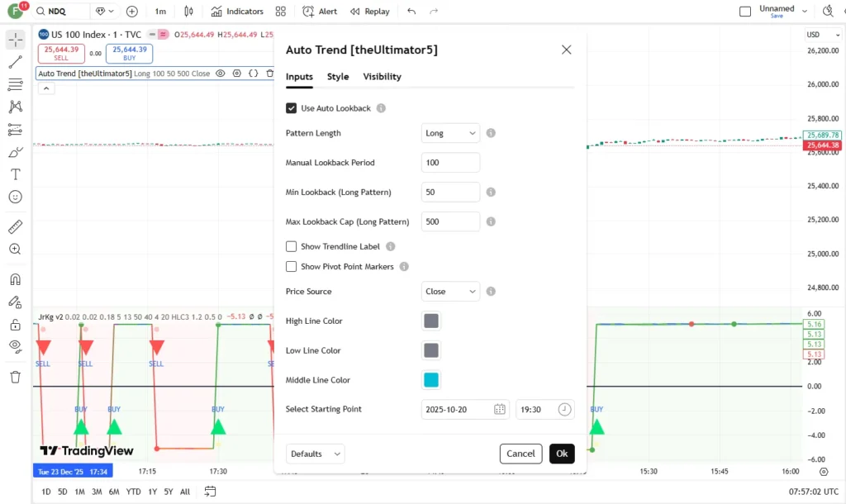Open the starting point date picker
The height and width of the screenshot is (504, 846).
[465, 410]
